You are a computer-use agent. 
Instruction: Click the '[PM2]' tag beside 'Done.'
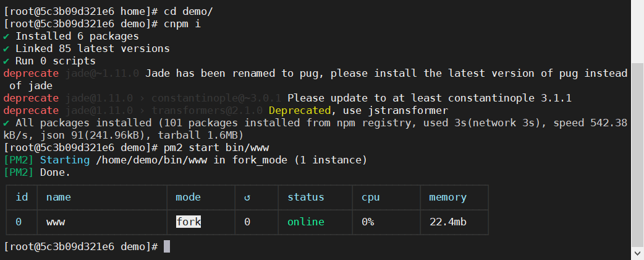(19, 172)
